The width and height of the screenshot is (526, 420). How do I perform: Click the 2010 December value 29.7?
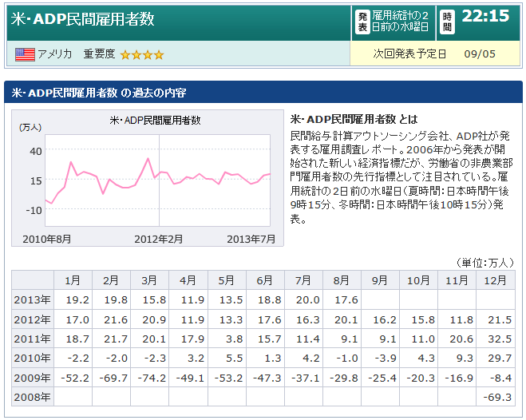click(x=500, y=358)
